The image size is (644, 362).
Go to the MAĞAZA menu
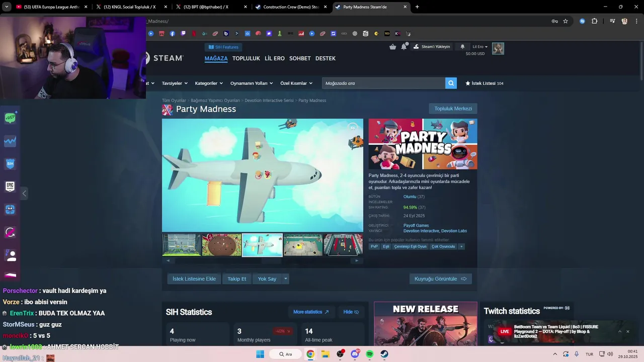pos(216,58)
